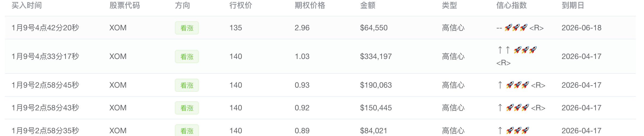Click the rocket icons in the $150,445 row

517,108
